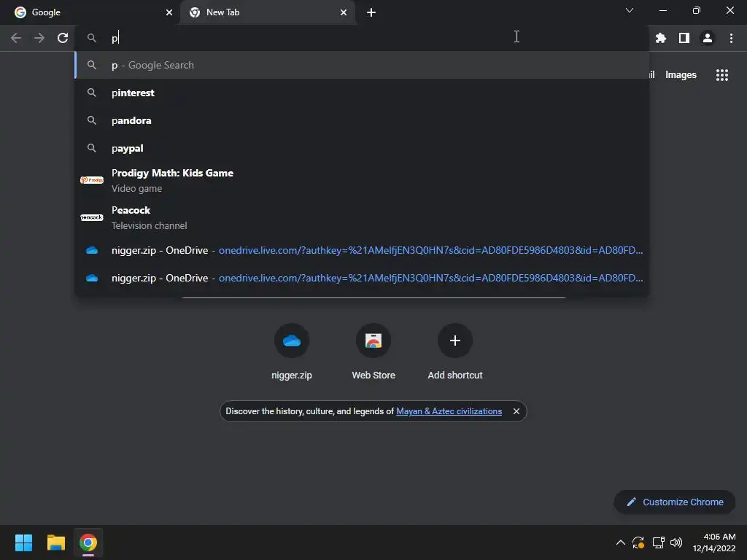747x560 pixels.
Task: Open the network tray icon
Action: pos(659,542)
